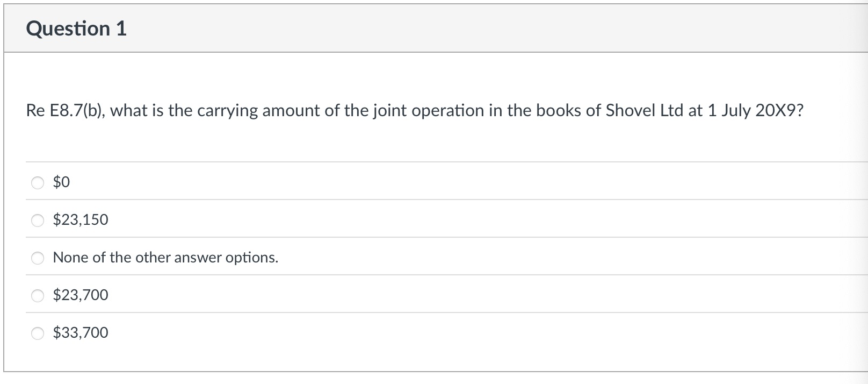Viewport: 868px width, 384px height.
Task: Click the radio circle beside $33,700
Action: tap(37, 333)
